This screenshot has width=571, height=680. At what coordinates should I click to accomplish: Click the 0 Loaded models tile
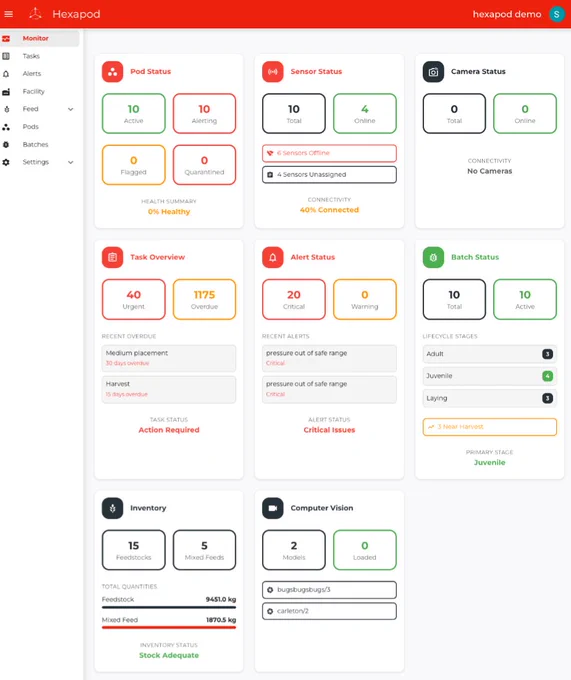tap(365, 550)
